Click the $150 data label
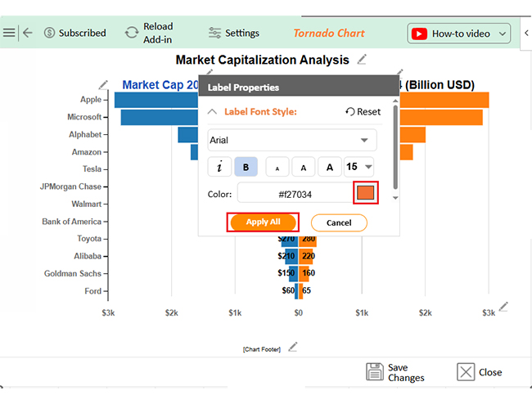Screen dimensions: 532x404 tap(286, 273)
